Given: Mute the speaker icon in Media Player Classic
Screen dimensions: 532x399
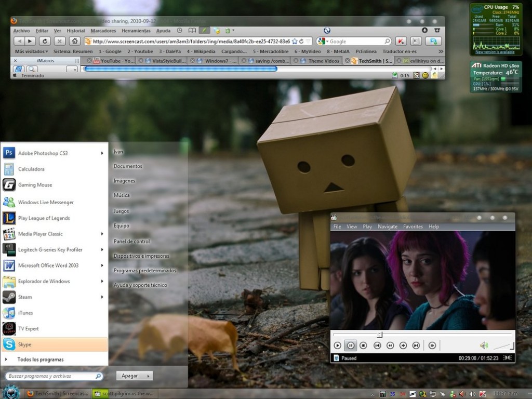Looking at the screenshot, I should pos(483,345).
